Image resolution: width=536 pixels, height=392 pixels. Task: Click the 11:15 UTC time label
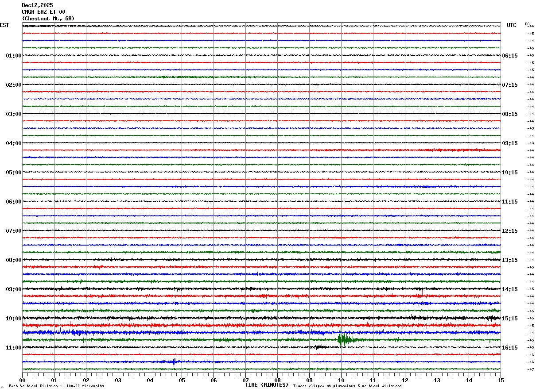pyautogui.click(x=510, y=202)
